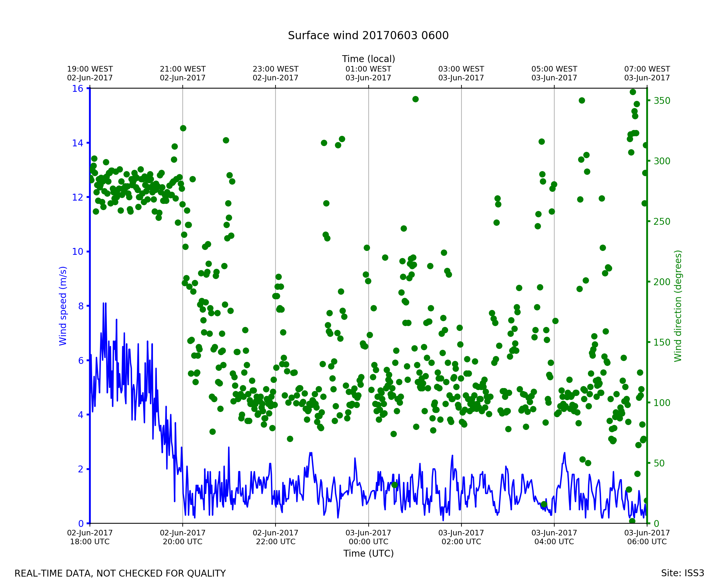Click the '07:00 WEST 03-Jun-2017' tick label

pos(647,73)
